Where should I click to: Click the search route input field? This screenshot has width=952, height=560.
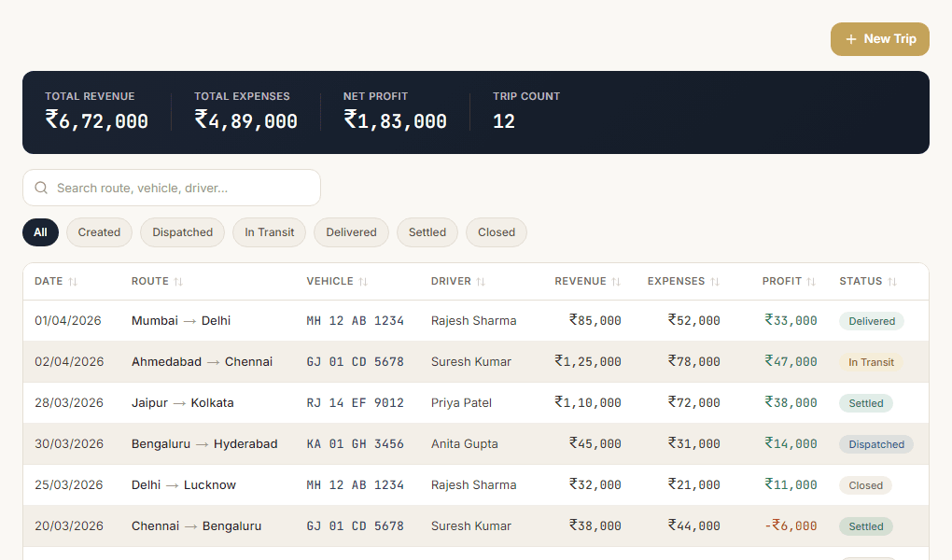pyautogui.click(x=171, y=188)
